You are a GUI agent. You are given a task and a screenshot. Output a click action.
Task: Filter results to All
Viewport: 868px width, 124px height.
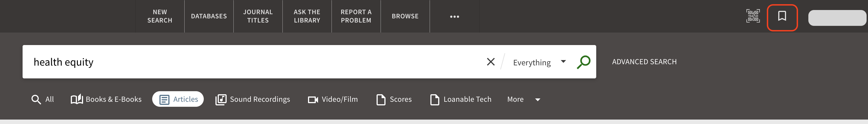pos(42,99)
